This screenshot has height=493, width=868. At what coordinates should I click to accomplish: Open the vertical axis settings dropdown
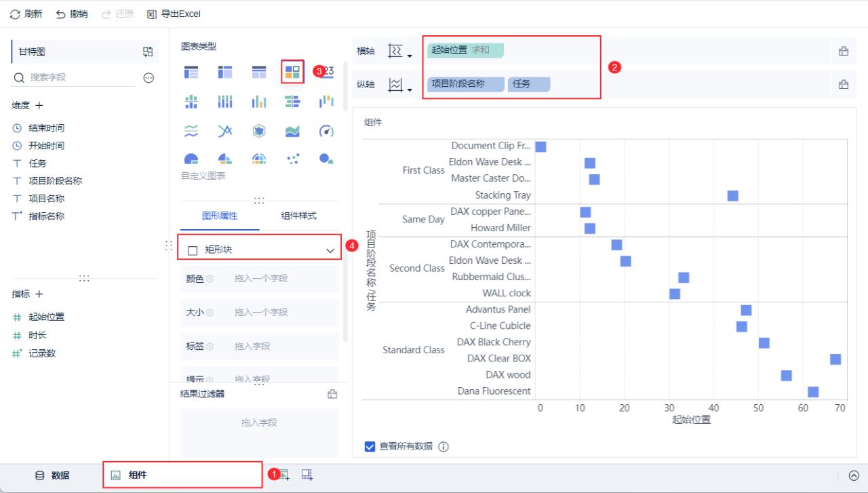[x=400, y=85]
